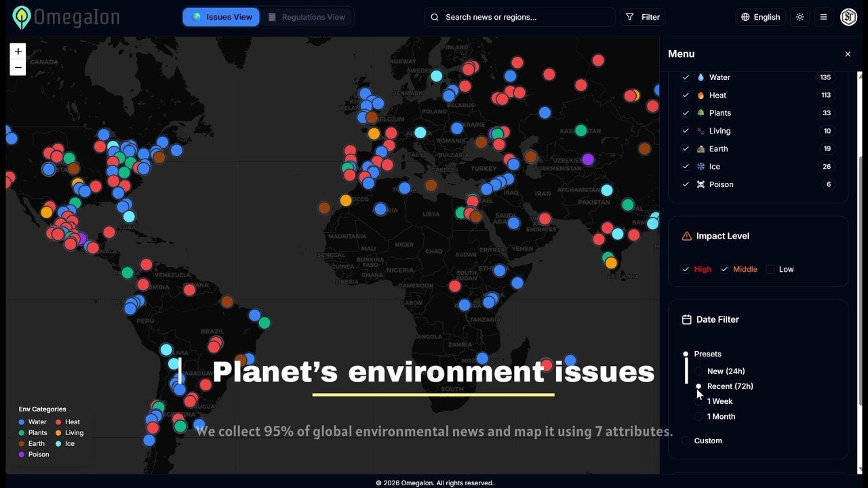Image resolution: width=868 pixels, height=488 pixels.
Task: Click the Plants green swatch in legend
Action: point(23,433)
